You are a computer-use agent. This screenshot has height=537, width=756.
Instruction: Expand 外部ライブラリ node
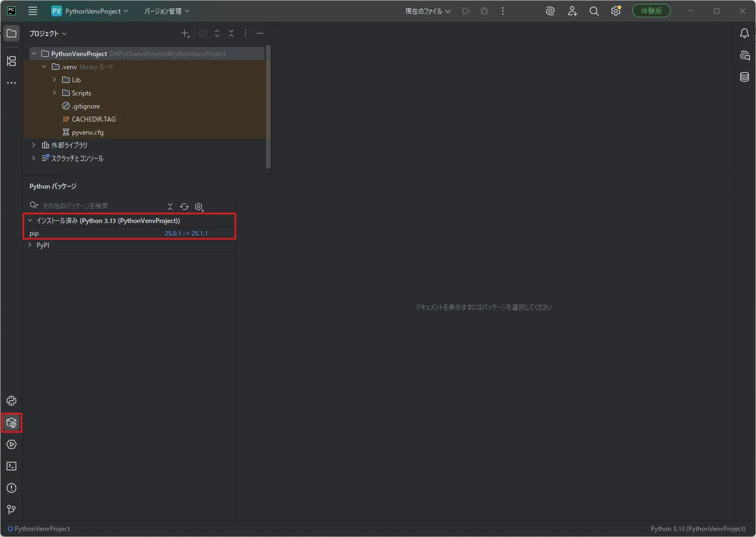coord(34,145)
